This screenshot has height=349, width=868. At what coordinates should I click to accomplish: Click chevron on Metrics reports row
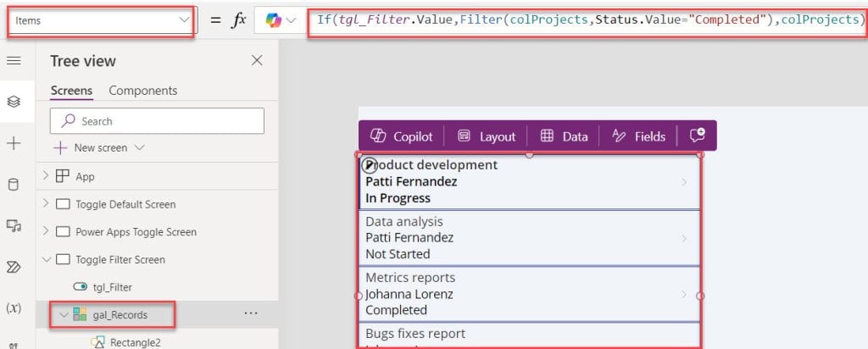[684, 294]
